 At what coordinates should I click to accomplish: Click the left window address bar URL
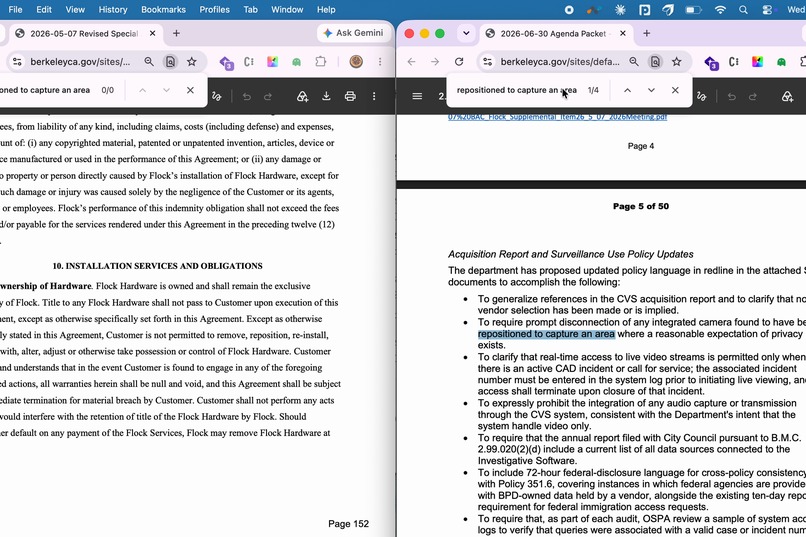(x=80, y=62)
